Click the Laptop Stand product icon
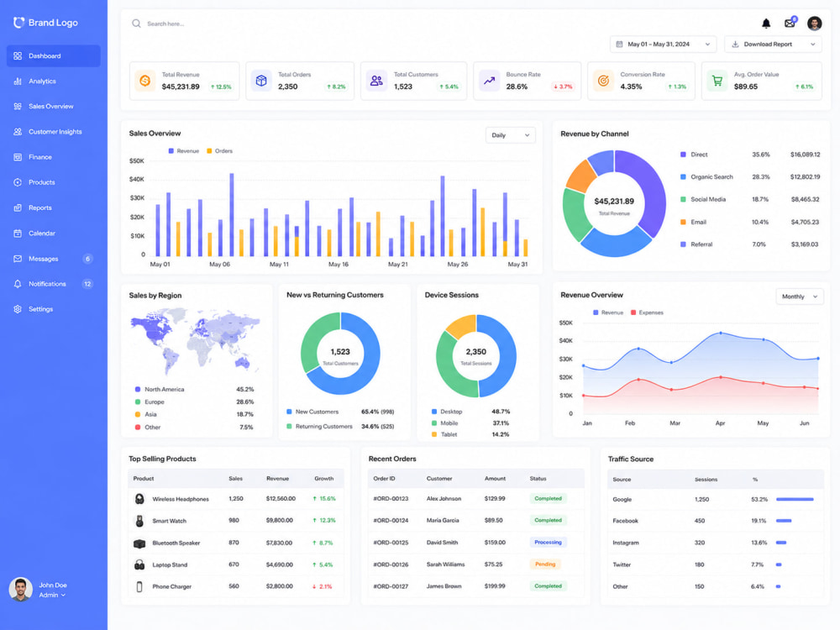 pos(139,564)
